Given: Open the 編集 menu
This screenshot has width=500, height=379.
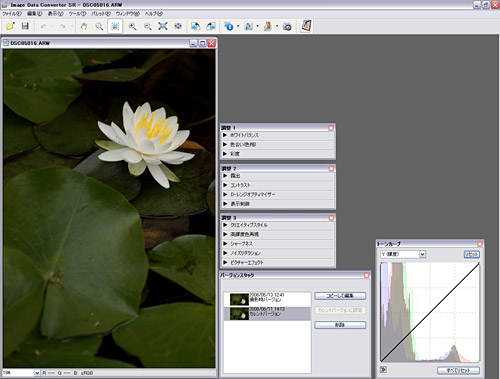Looking at the screenshot, I should (34, 14).
